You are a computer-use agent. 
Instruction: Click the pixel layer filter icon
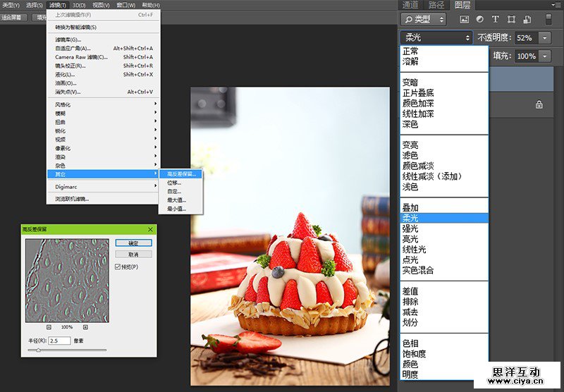[465, 19]
